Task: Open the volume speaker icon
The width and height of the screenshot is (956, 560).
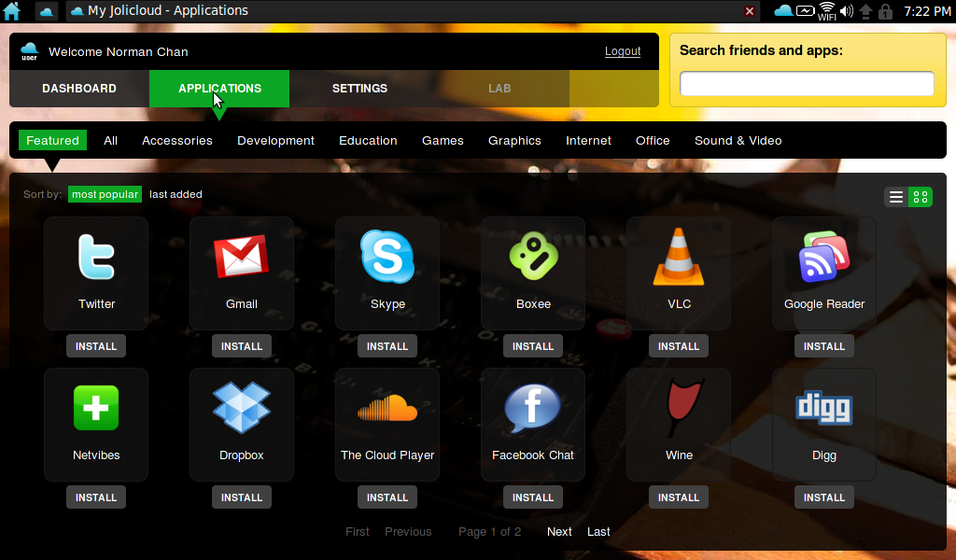Action: 847,11
